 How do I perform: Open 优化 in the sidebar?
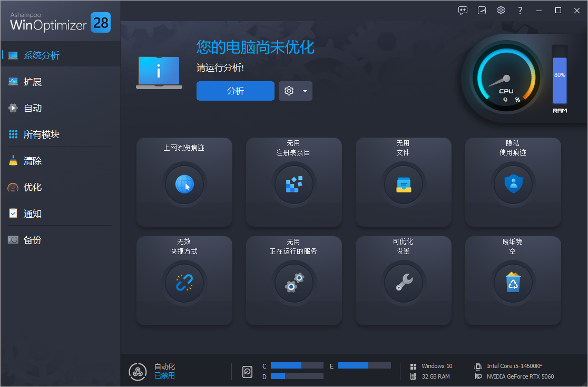point(60,187)
